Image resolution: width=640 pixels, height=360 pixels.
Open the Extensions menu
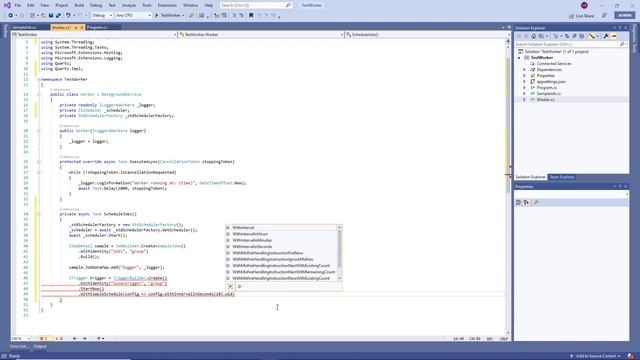pos(167,5)
